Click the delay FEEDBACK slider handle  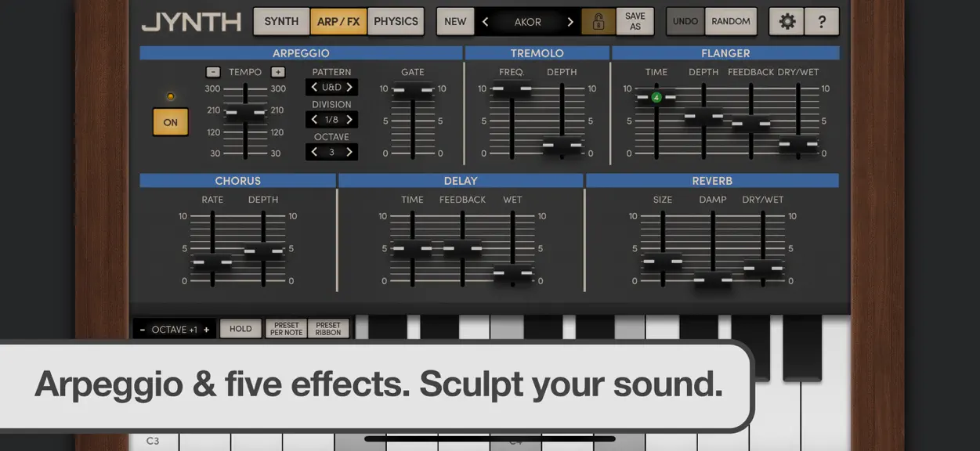pos(462,249)
